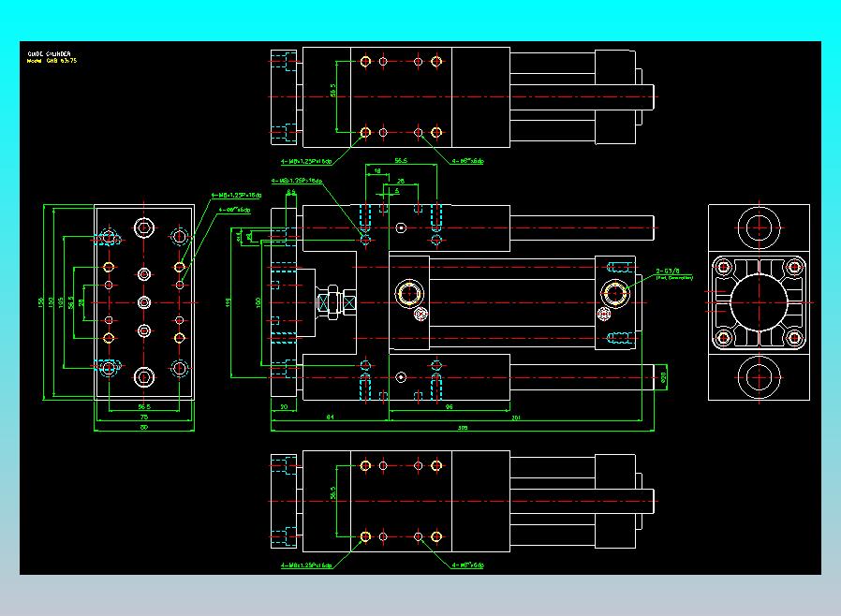Click the vertical "105" dimension value
Screen dimensions: 841x616
(x=61, y=303)
